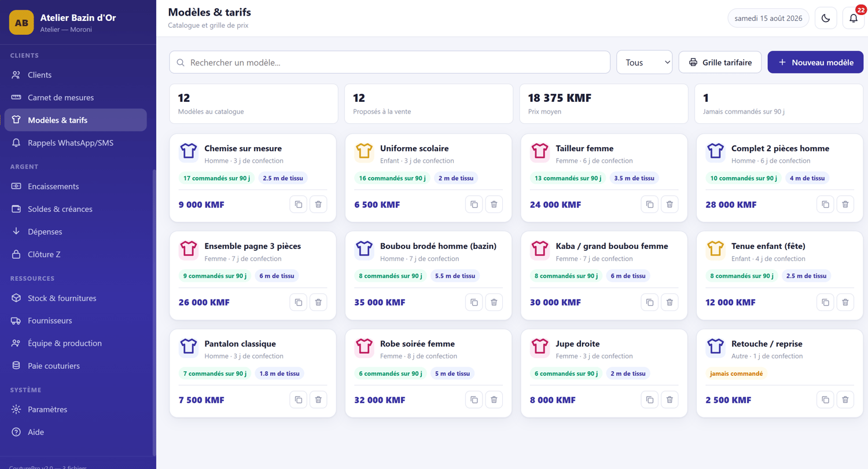
Task: Delete the Uniforme scolaire model
Action: point(494,204)
